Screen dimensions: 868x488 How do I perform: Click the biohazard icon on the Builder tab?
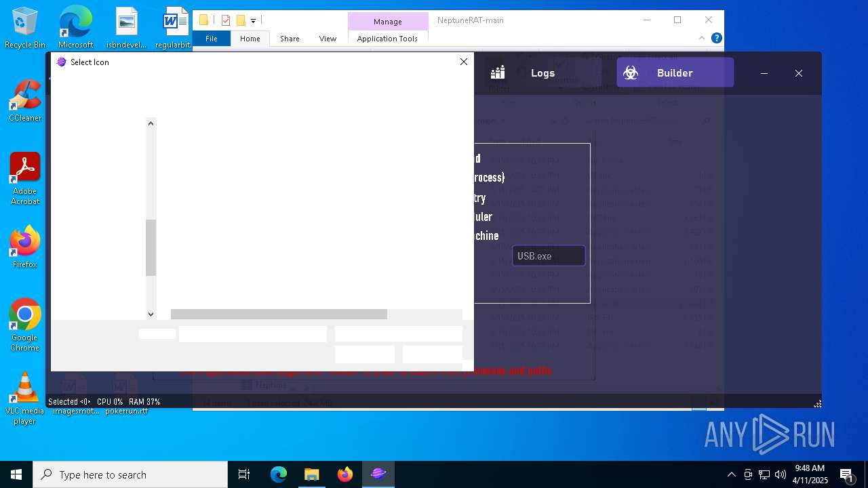coord(631,73)
